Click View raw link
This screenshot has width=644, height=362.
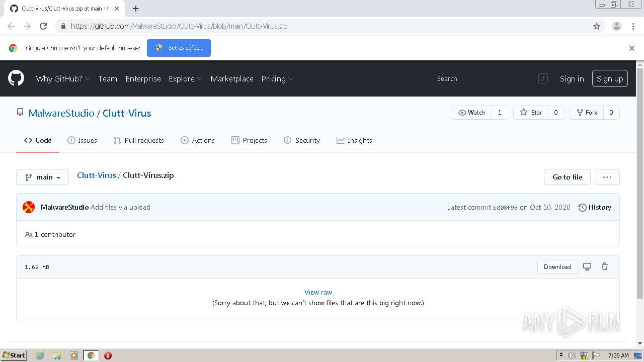click(x=318, y=292)
